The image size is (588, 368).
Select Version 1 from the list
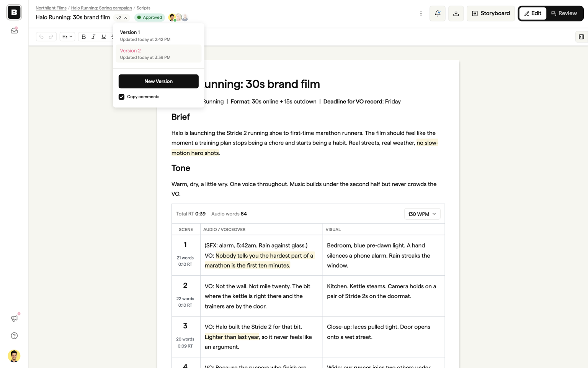tap(158, 36)
